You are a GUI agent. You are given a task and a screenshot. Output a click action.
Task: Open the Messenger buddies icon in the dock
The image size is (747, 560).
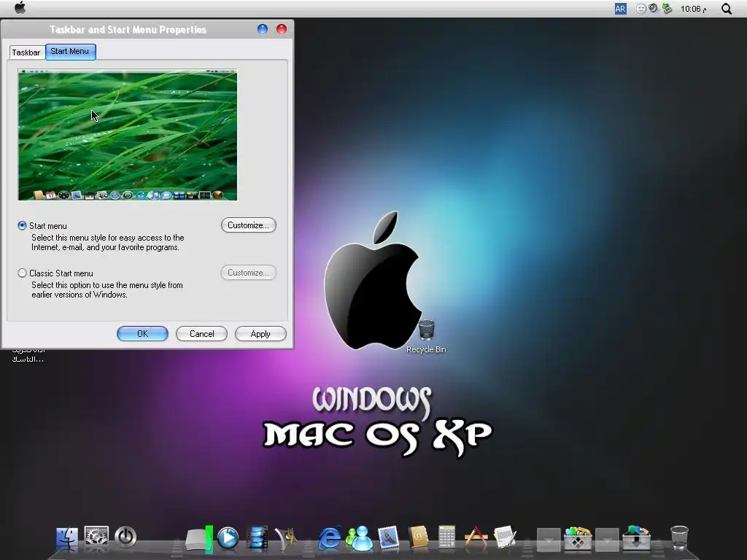[x=359, y=539]
